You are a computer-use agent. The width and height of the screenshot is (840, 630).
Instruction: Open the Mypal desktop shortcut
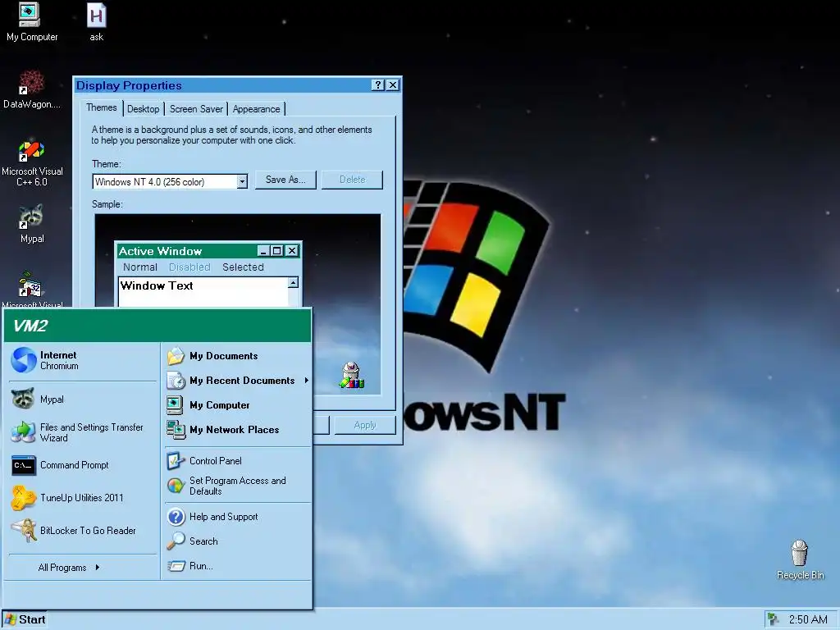tap(32, 224)
